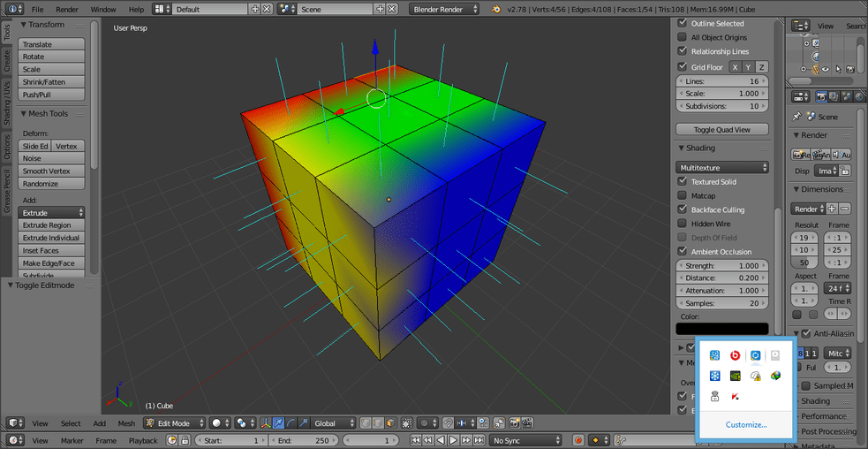Select face select mode icon
868x449 pixels.
pyautogui.click(x=391, y=423)
